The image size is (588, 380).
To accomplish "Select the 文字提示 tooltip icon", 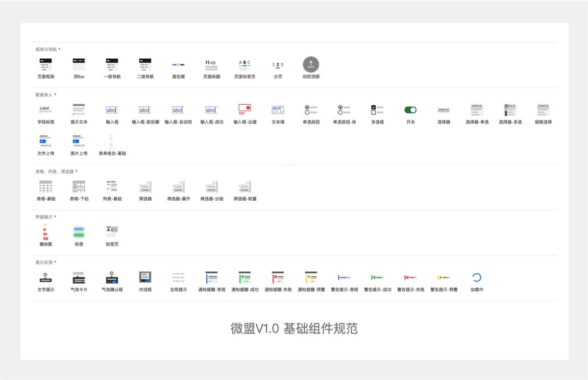I will 46,277.
